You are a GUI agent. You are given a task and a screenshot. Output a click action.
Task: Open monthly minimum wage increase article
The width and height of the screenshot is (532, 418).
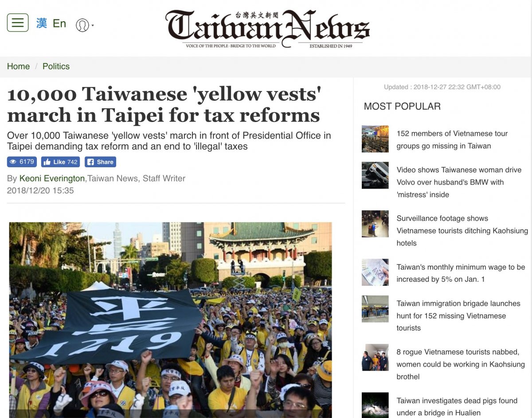coord(461,273)
